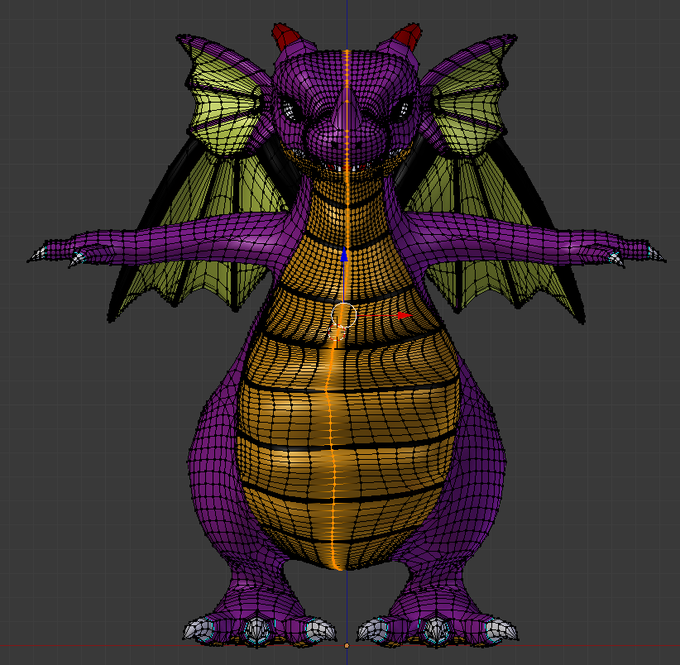Select the dragon's red horn on the left
The width and height of the screenshot is (680, 665).
285,36
